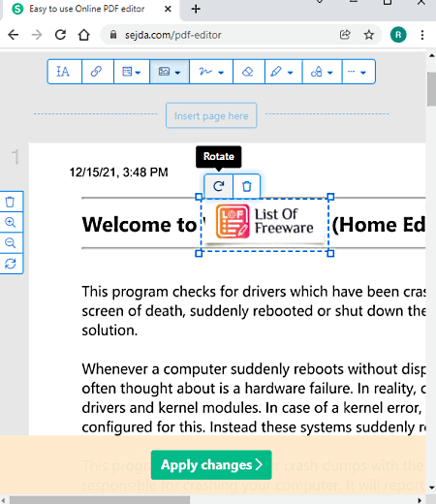Click line starting Whenever a computer suddenly reboots
436x504 pixels.
click(254, 369)
